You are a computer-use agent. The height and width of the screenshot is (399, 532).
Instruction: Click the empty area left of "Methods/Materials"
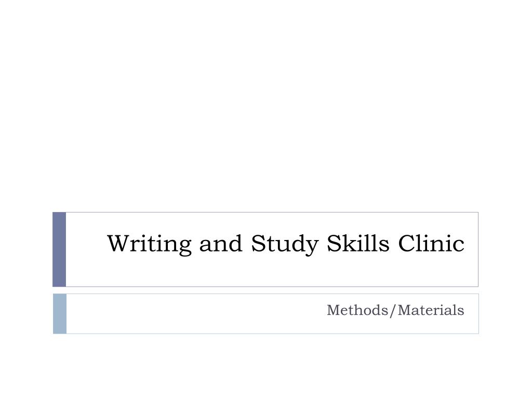(x=196, y=311)
